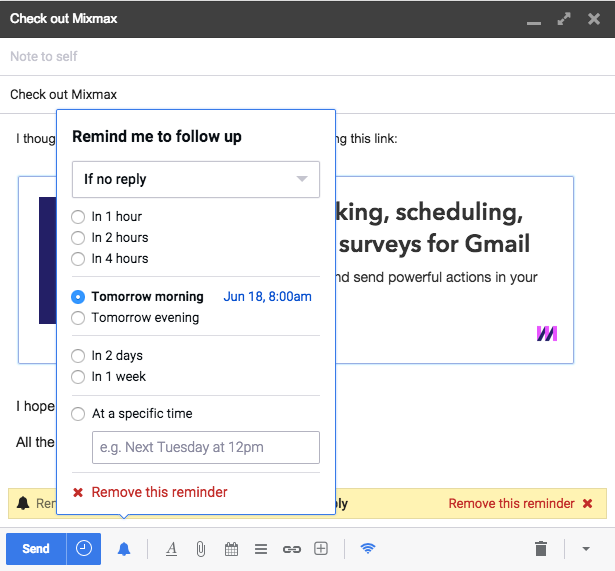Expand compose window to full screen

[x=564, y=18]
